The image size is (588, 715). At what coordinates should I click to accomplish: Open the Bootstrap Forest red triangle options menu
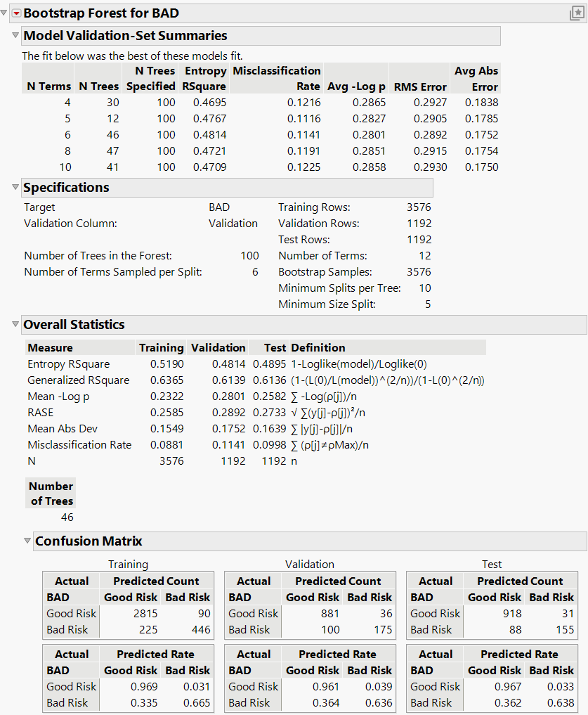(16, 13)
